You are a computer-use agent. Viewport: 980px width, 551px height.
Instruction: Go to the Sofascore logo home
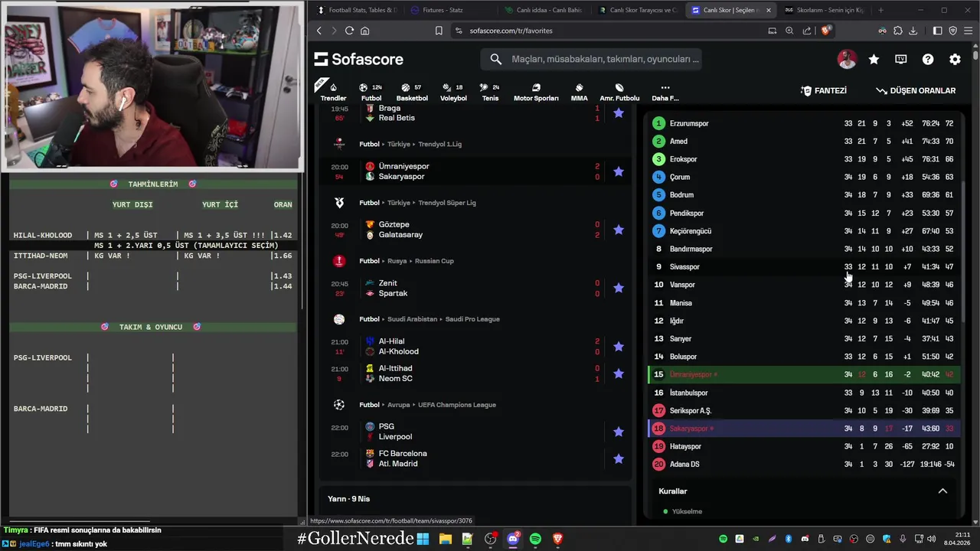(358, 59)
